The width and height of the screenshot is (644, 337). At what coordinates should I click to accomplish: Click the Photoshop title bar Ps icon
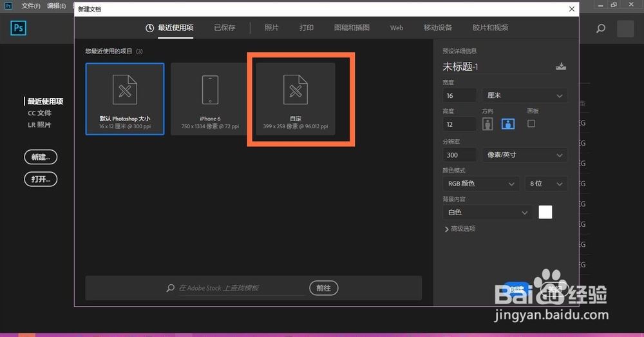click(8, 5)
